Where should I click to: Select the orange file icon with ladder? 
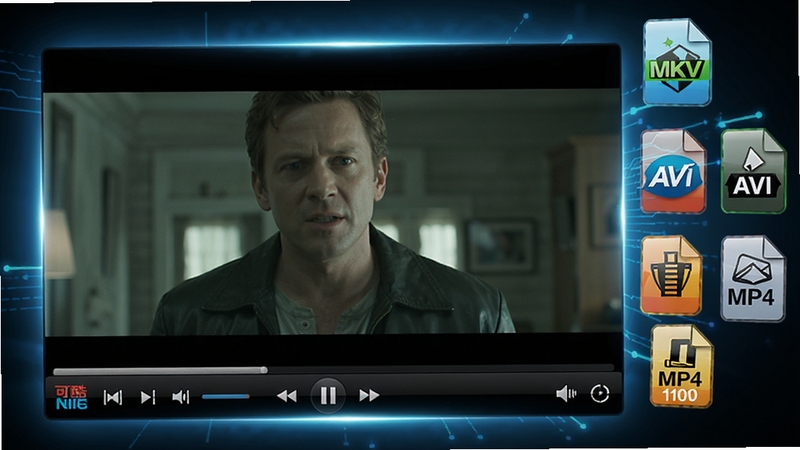(671, 276)
